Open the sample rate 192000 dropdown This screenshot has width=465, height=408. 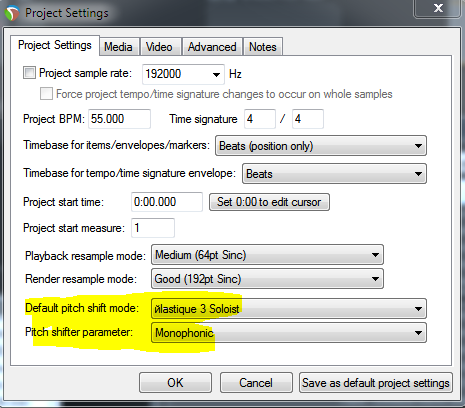(x=183, y=74)
